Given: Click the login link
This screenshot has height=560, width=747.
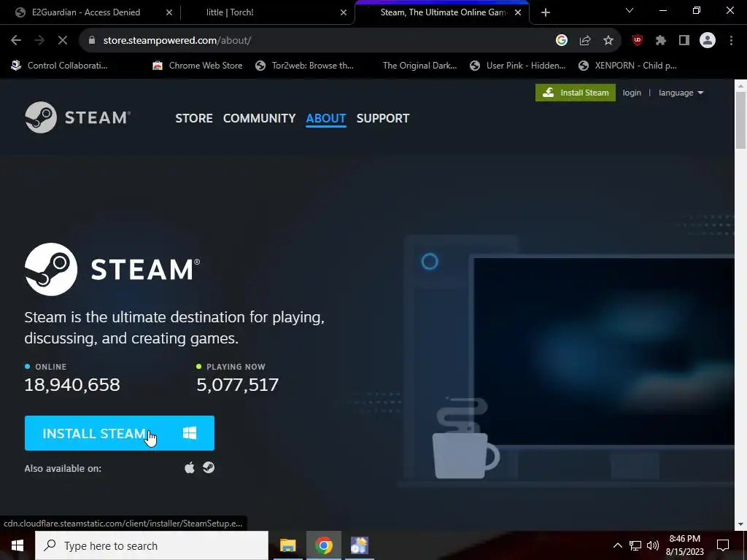Looking at the screenshot, I should coord(632,93).
